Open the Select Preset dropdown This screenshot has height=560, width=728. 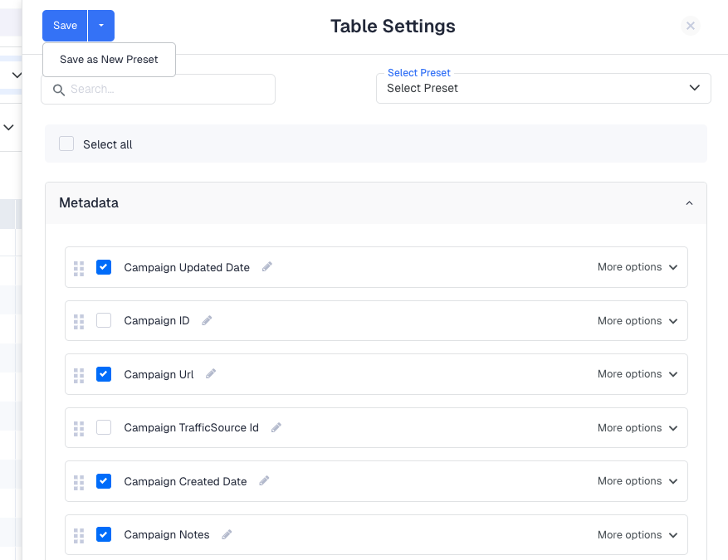543,88
